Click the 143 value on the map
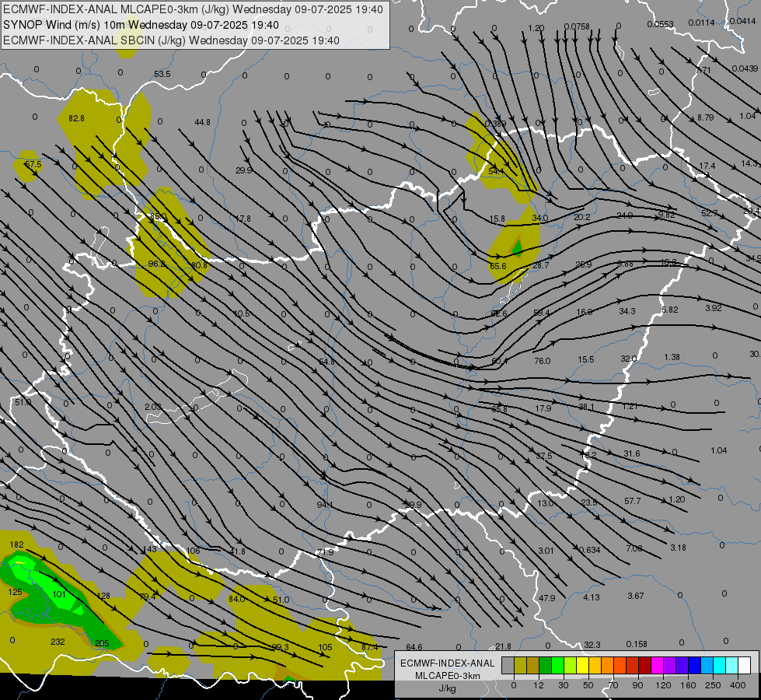761x700 pixels. 150,549
